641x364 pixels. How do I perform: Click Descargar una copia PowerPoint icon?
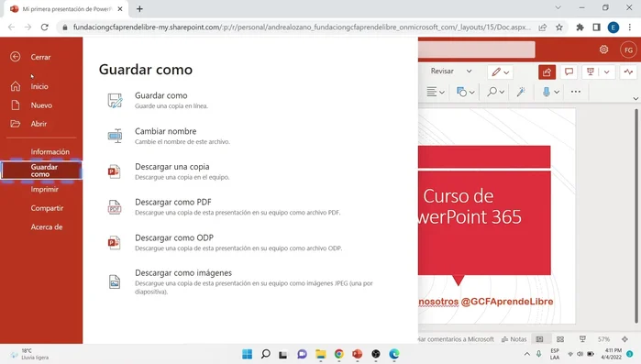114,171
